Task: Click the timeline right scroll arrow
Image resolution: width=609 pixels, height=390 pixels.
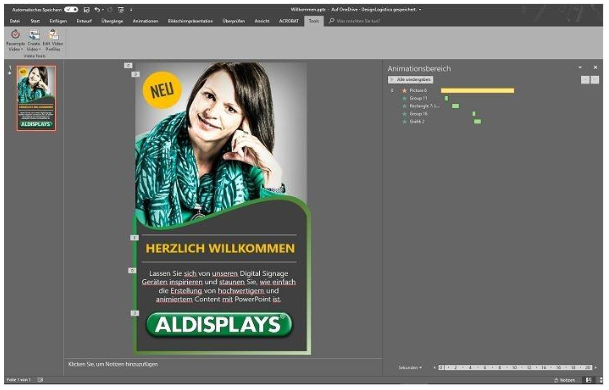Action: (596, 367)
